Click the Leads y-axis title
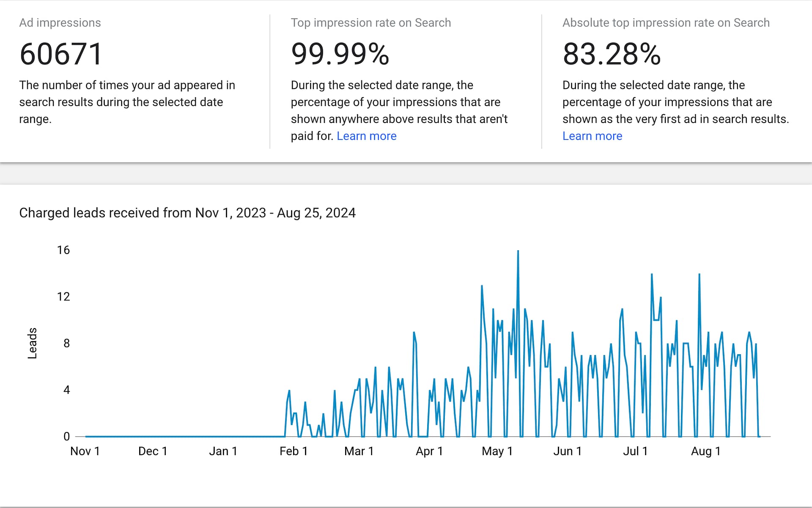812x508 pixels. pos(32,343)
